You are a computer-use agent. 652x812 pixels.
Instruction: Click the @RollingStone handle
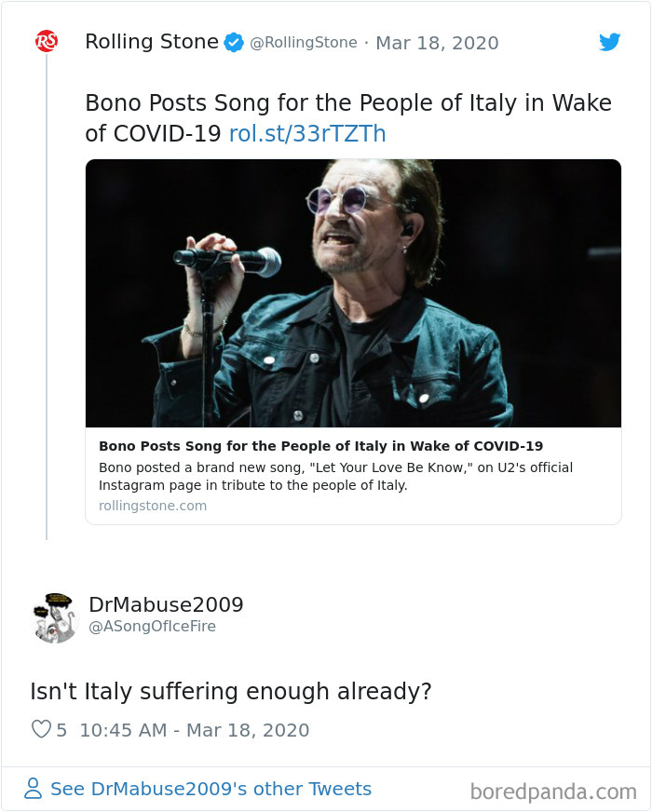tap(304, 43)
